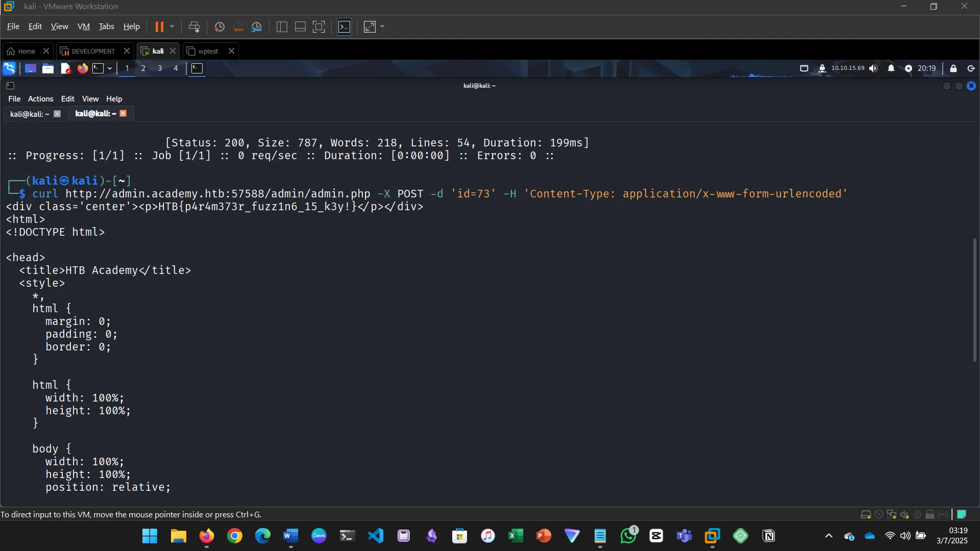The height and width of the screenshot is (551, 980).
Task: Switch to the wptest tab
Action: tap(207, 51)
